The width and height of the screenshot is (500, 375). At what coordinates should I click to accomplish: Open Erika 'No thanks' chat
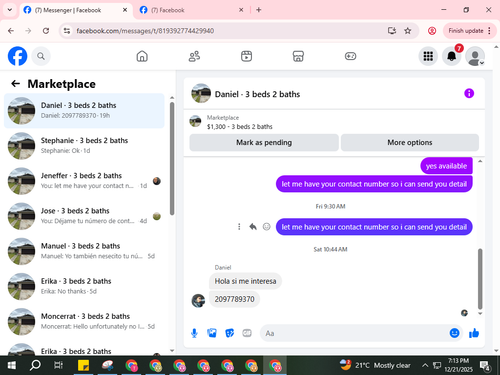pyautogui.click(x=84, y=286)
